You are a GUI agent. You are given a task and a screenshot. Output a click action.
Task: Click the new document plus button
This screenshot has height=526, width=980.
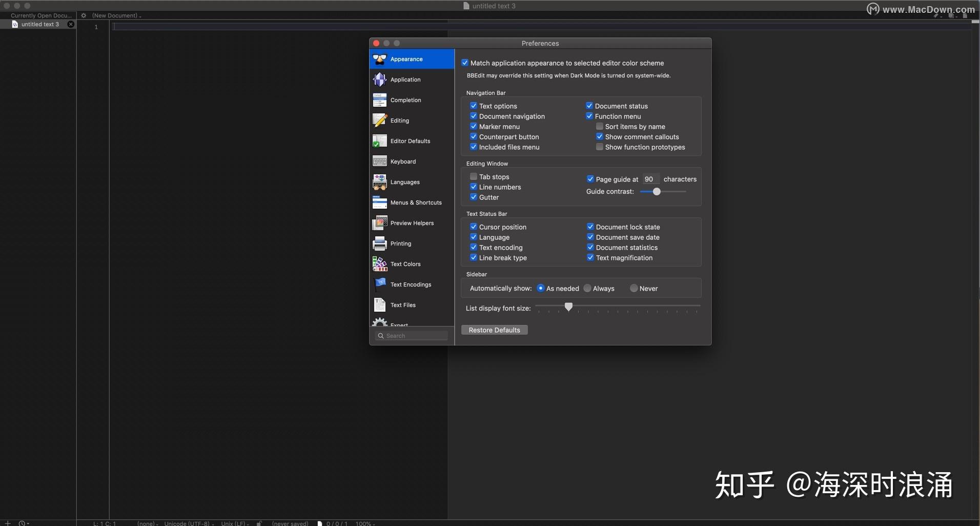[7, 522]
